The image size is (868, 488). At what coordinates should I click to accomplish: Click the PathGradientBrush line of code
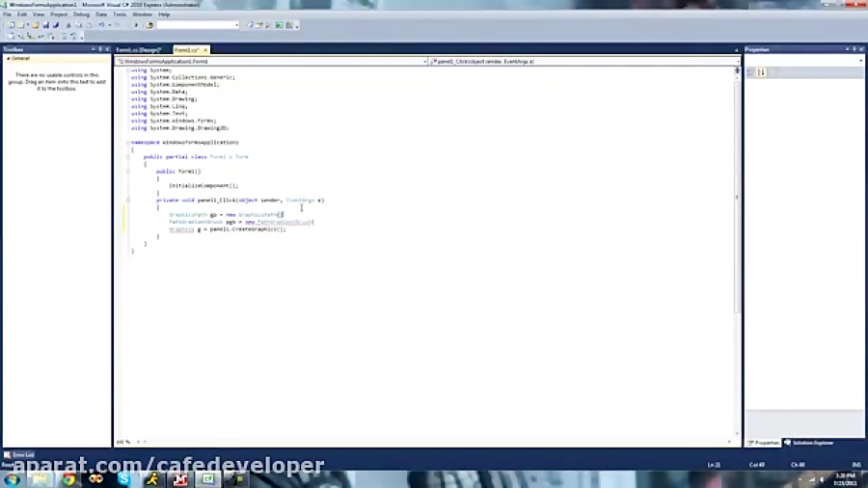242,222
